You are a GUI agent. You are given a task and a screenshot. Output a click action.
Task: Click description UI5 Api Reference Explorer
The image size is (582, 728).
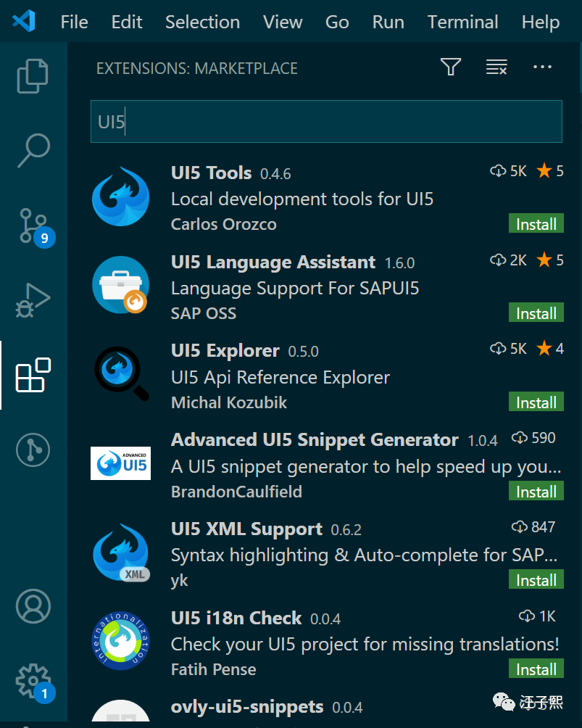tap(280, 378)
